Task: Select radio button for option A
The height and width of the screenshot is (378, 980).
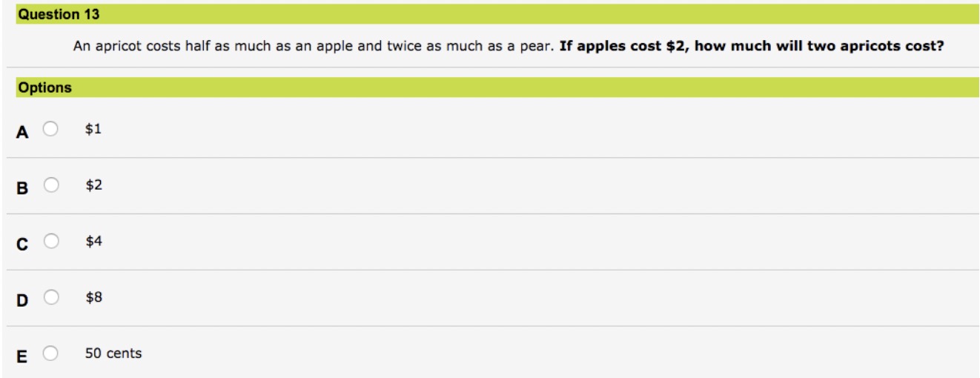Action: click(x=50, y=130)
